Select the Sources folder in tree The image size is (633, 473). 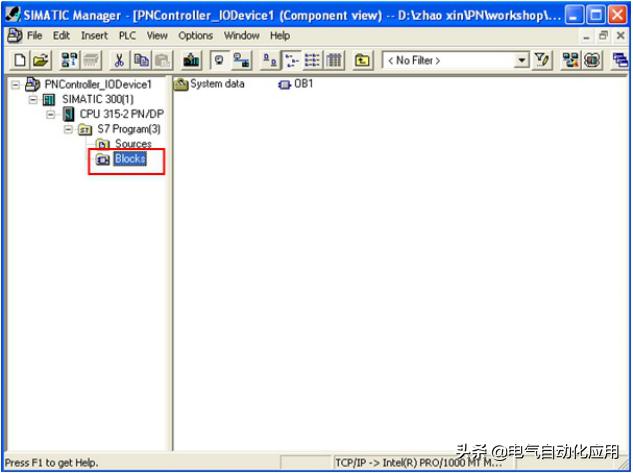[133, 144]
